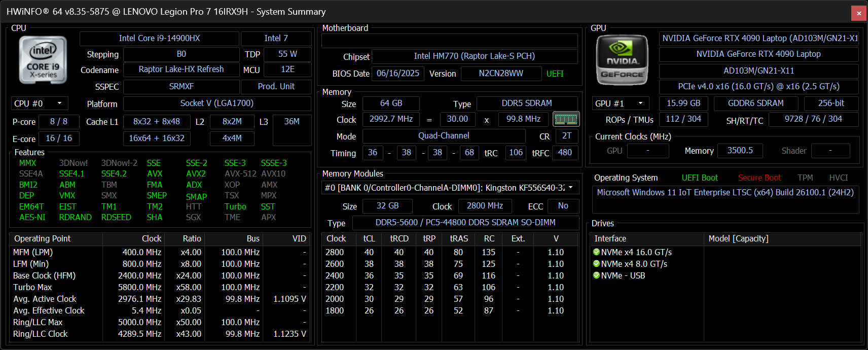Viewport: 868px width, 350px height.
Task: Select the Avg. Effective Clock row
Action: pos(160,310)
